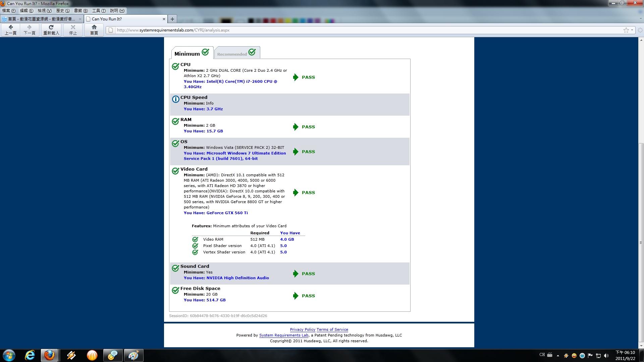The image size is (644, 362).
Task: Follow the System Requirements Lab link
Action: (284, 335)
